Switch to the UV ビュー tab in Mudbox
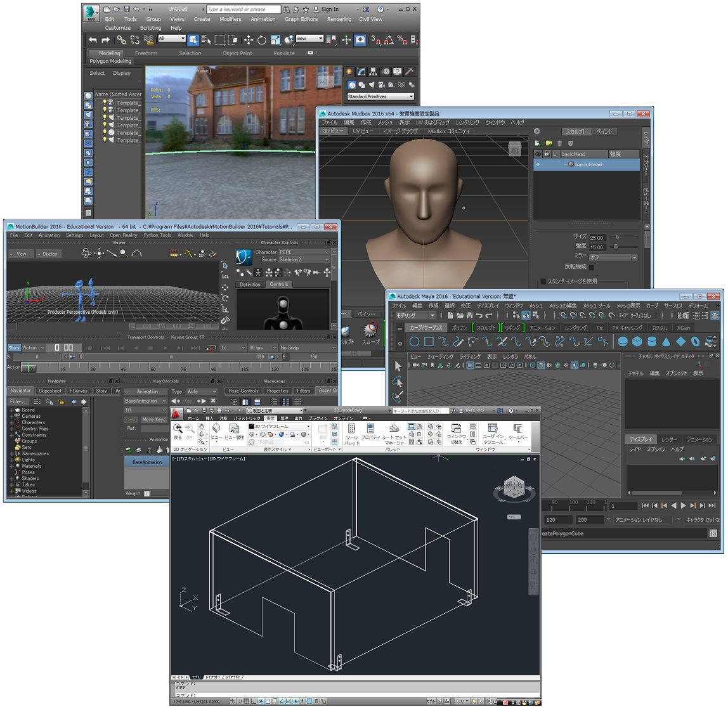 [x=363, y=131]
